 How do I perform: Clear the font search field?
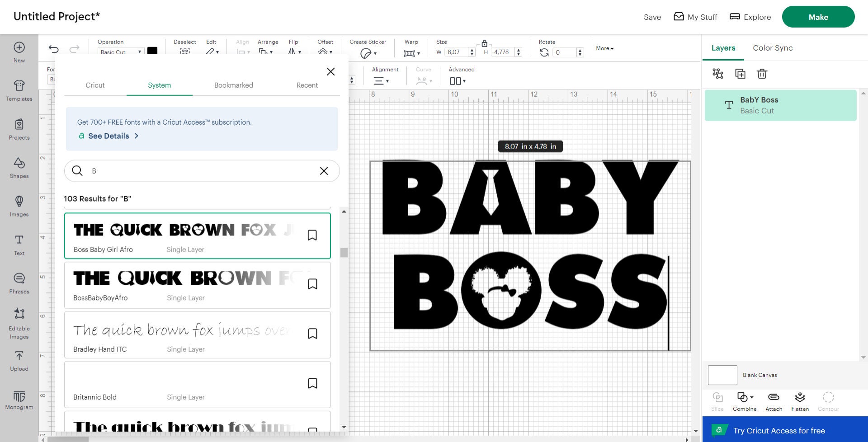(324, 171)
